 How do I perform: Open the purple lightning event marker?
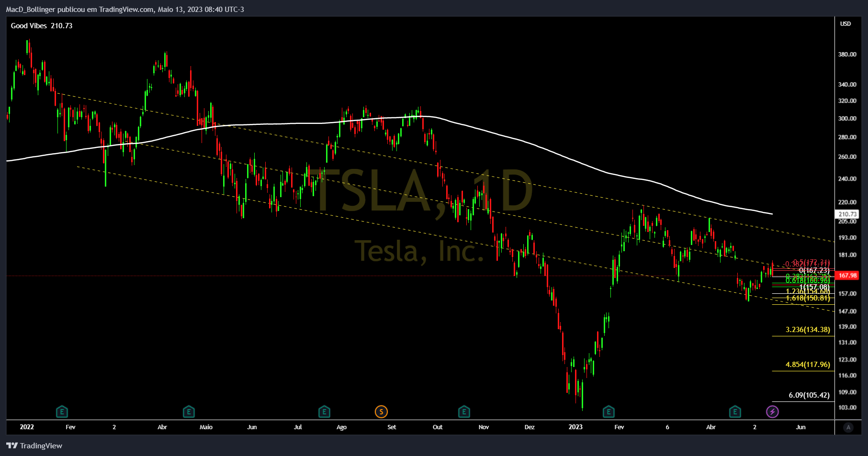click(772, 412)
